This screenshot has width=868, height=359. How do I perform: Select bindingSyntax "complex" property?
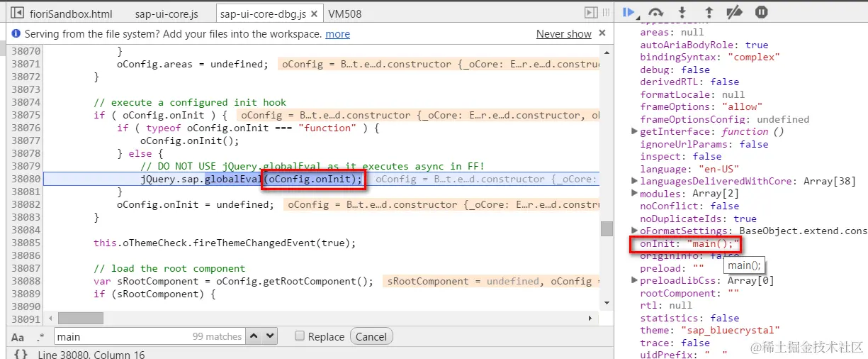(709, 57)
